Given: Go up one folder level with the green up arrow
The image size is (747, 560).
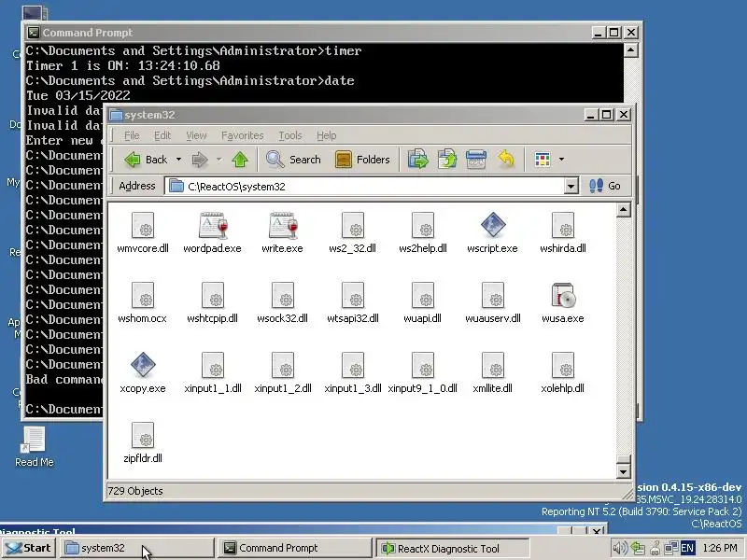Looking at the screenshot, I should [240, 160].
